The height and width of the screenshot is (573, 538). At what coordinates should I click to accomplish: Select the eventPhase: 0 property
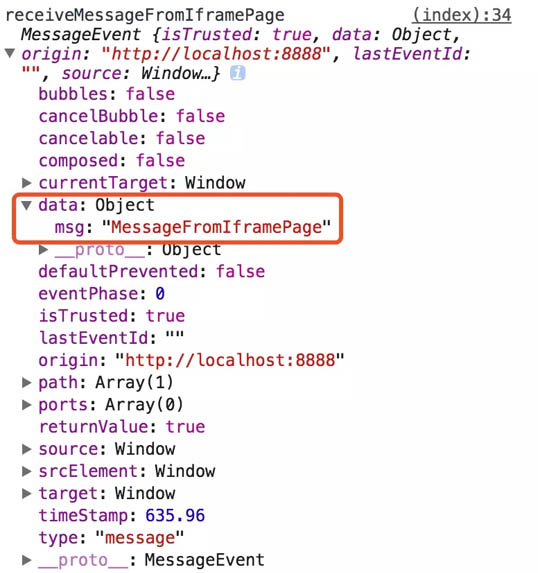click(x=102, y=294)
